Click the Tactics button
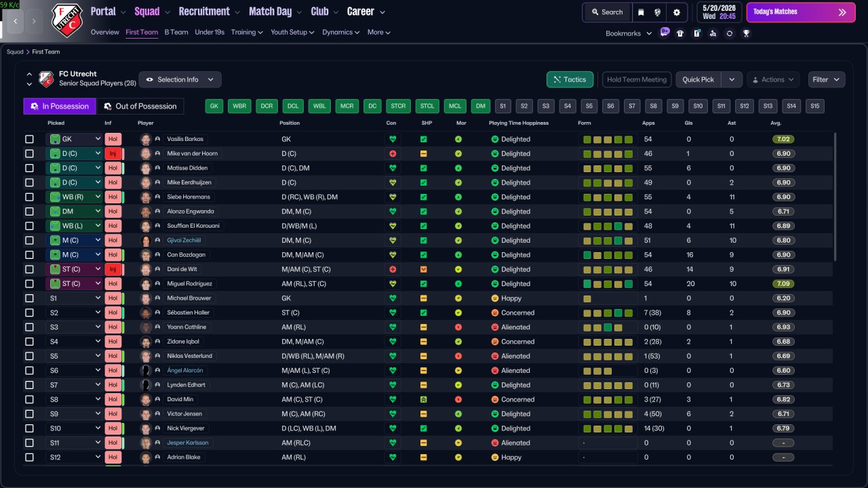 click(x=570, y=79)
